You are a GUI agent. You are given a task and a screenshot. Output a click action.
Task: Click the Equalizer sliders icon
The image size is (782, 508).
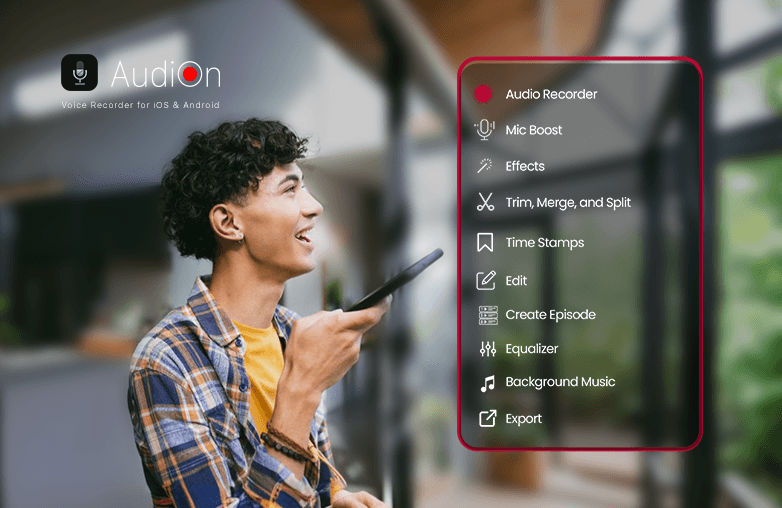click(487, 349)
